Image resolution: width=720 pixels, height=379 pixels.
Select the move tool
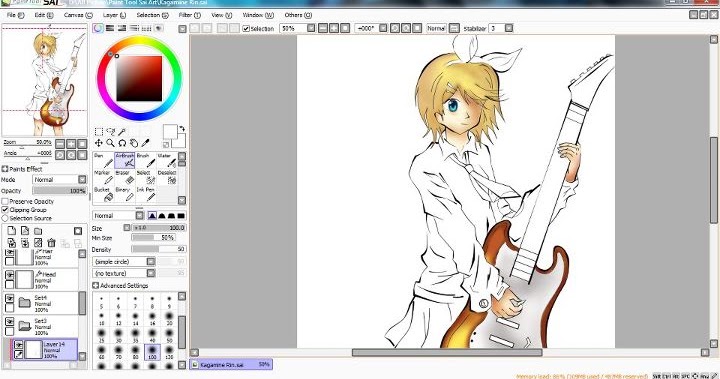pyautogui.click(x=99, y=143)
